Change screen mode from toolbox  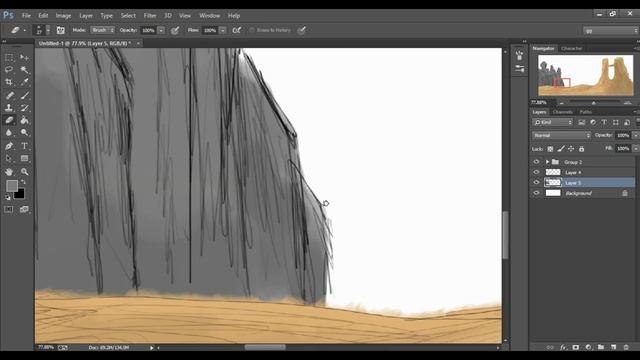point(24,209)
